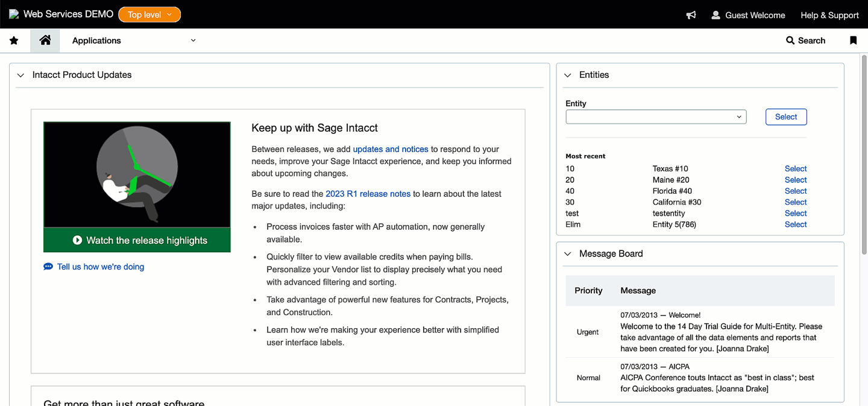The height and width of the screenshot is (406, 868).
Task: Select the Florida #40 entity
Action: (x=796, y=191)
